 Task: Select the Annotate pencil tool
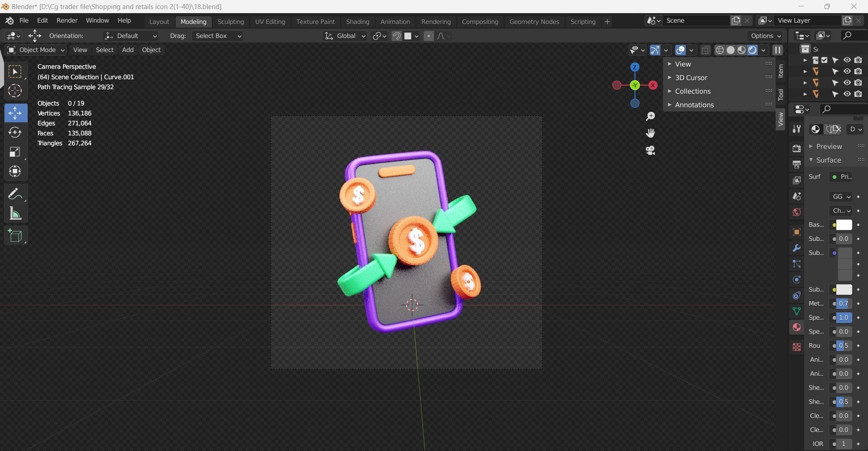point(15,194)
